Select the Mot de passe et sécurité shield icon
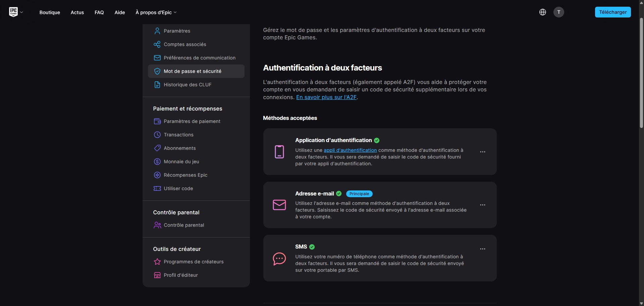Screen dimensions: 644x306 [157, 71]
